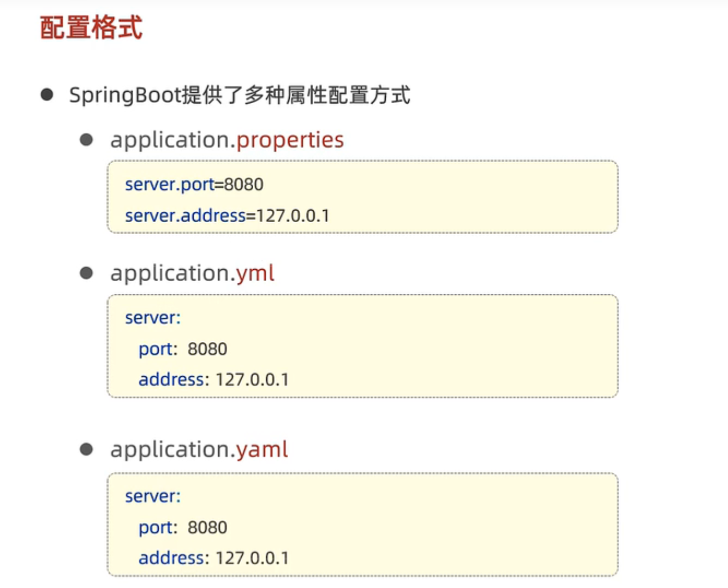Image resolution: width=728 pixels, height=588 pixels.
Task: Click the bullet before SpringBoot heading
Action: point(47,95)
